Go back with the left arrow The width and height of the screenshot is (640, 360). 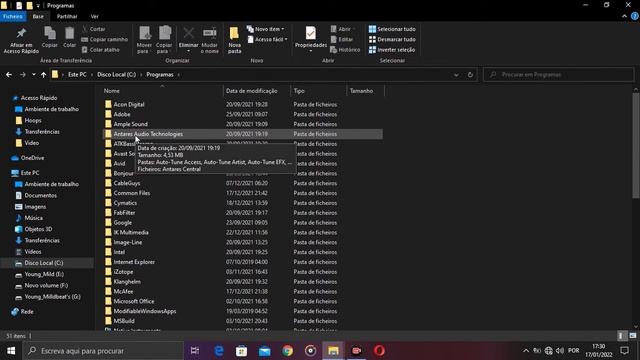(9, 75)
